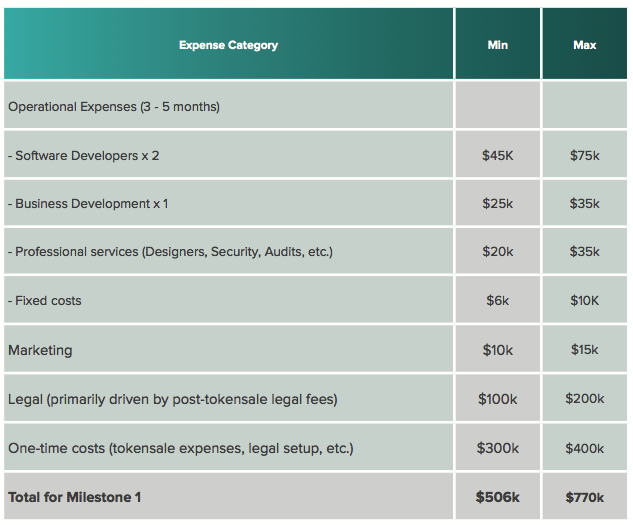This screenshot has width=633, height=525.
Task: Click the $200k Legal maximum cell
Action: pyautogui.click(x=585, y=398)
